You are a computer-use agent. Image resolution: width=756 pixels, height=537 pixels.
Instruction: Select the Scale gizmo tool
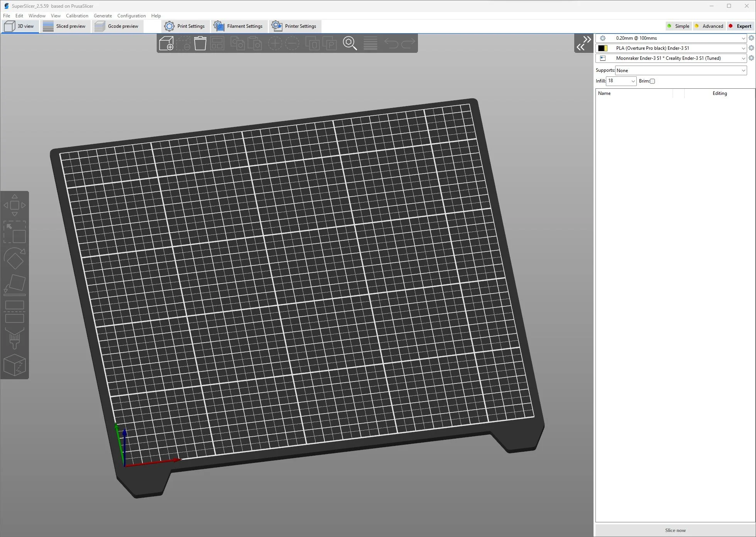tap(15, 232)
